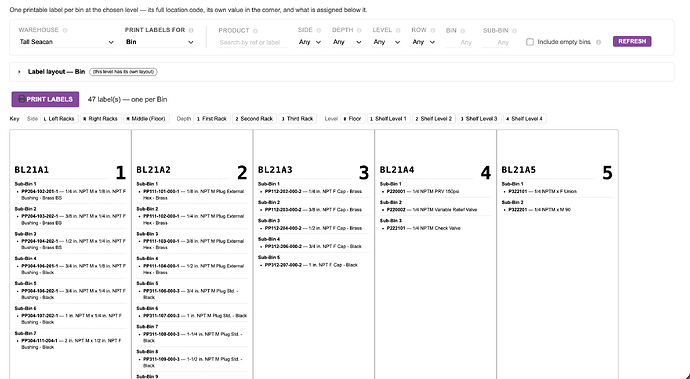The width and height of the screenshot is (690, 379).
Task: Open the Side filter dropdown
Action: (x=310, y=42)
